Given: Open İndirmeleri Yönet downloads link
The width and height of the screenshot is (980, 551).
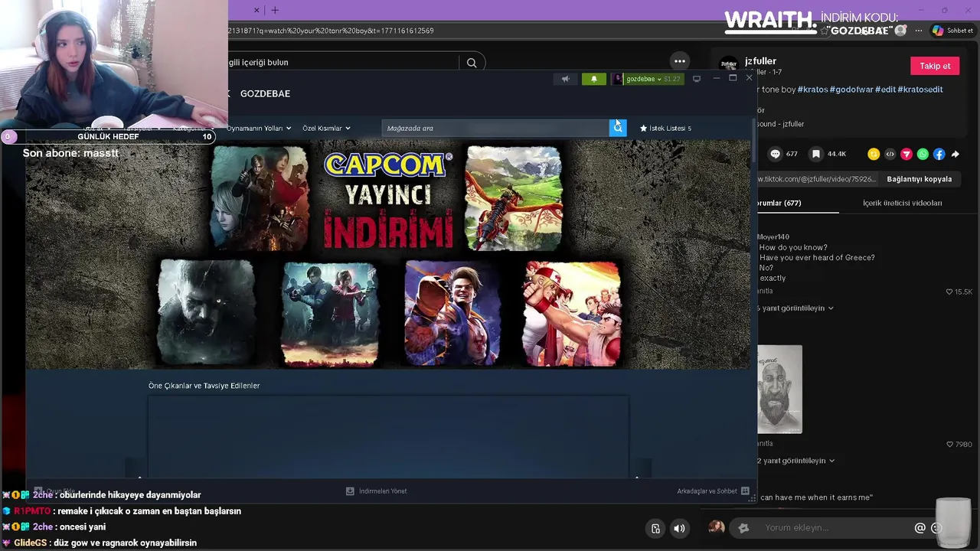Looking at the screenshot, I should pos(382,491).
